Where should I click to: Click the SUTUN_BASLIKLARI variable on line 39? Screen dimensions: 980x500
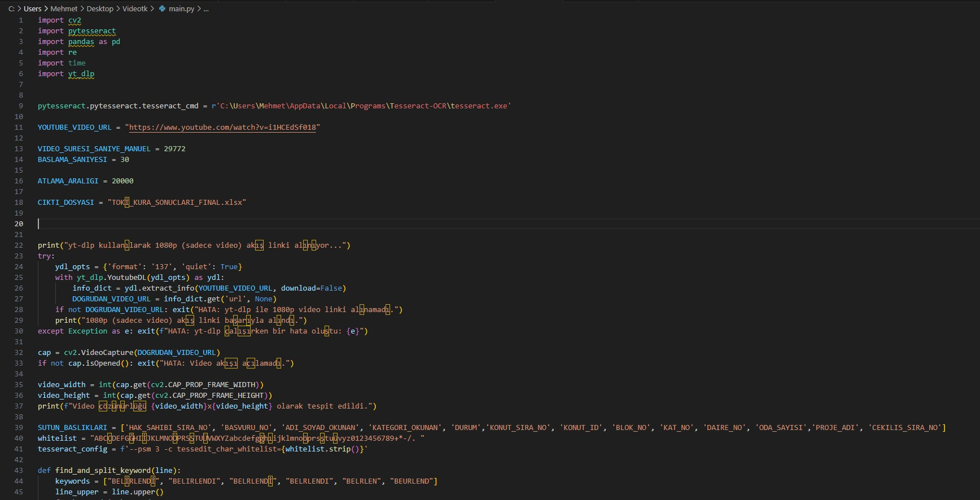tap(72, 428)
